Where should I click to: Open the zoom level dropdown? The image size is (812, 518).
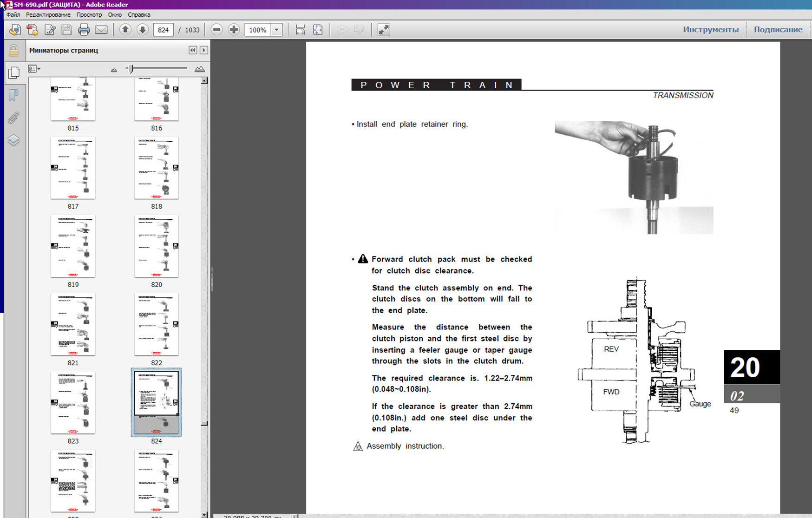(276, 30)
